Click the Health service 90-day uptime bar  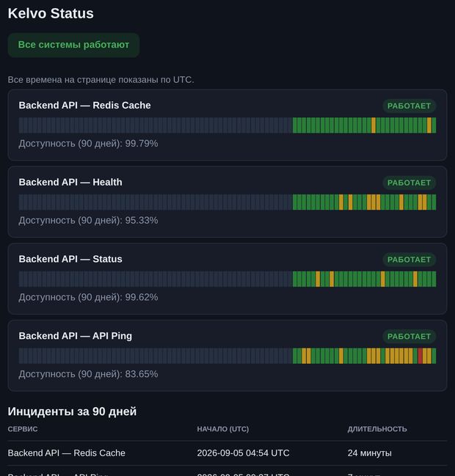[227, 202]
